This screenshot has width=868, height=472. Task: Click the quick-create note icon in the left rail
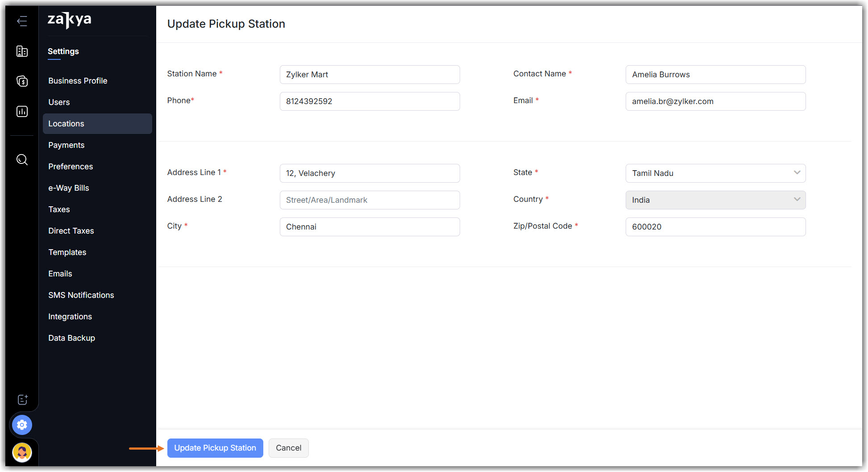coord(22,400)
